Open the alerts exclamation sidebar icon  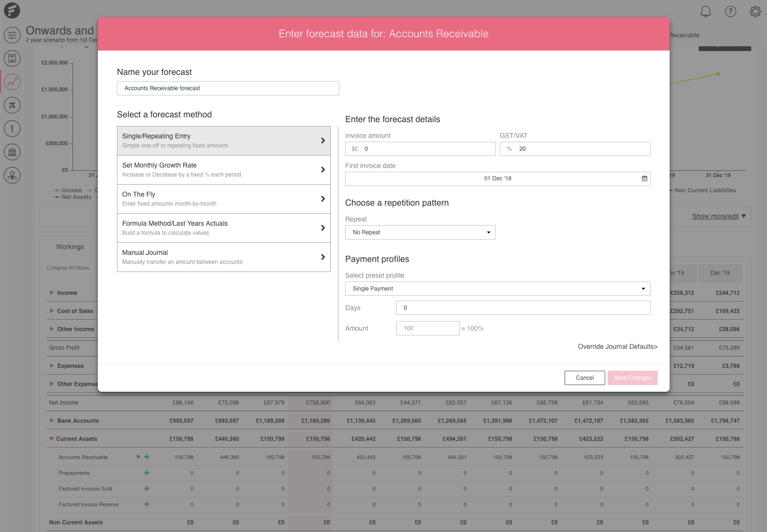[12, 128]
